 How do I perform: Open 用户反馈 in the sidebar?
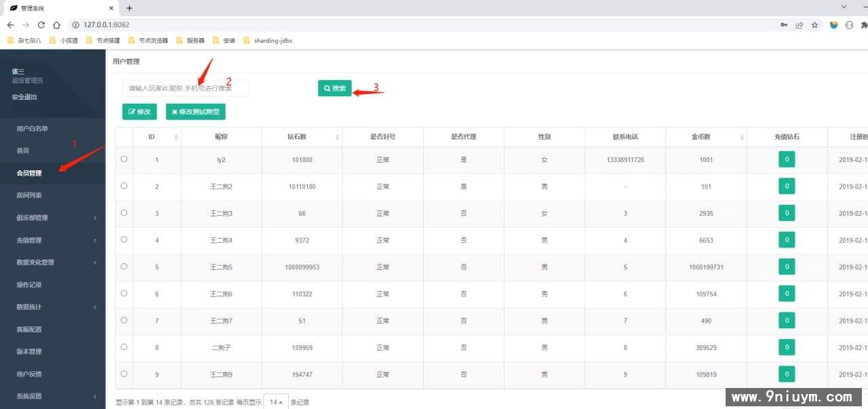point(53,374)
